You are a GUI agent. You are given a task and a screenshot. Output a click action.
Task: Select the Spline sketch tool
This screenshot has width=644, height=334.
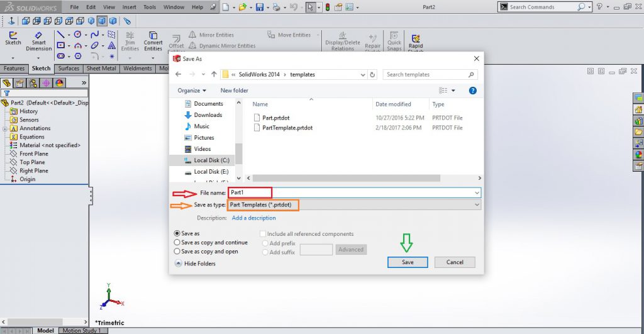(95, 35)
